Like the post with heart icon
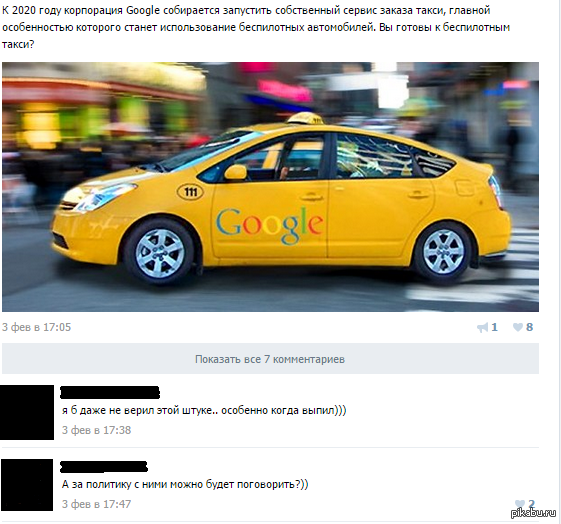 point(518,327)
